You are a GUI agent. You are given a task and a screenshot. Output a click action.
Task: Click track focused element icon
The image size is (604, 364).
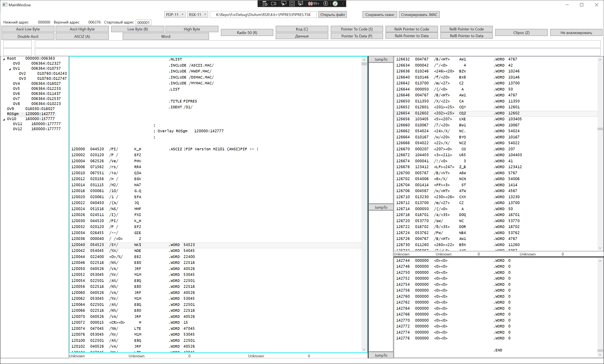pyautogui.click(x=301, y=4)
